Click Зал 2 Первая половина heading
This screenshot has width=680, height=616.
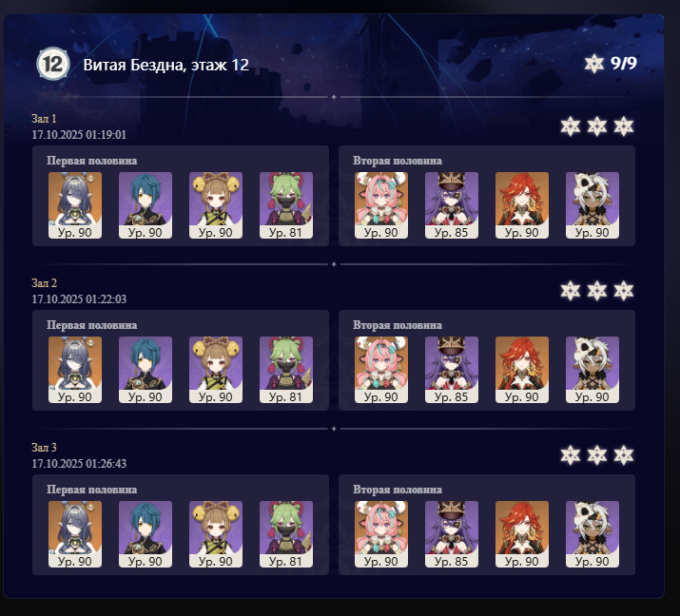[92, 325]
